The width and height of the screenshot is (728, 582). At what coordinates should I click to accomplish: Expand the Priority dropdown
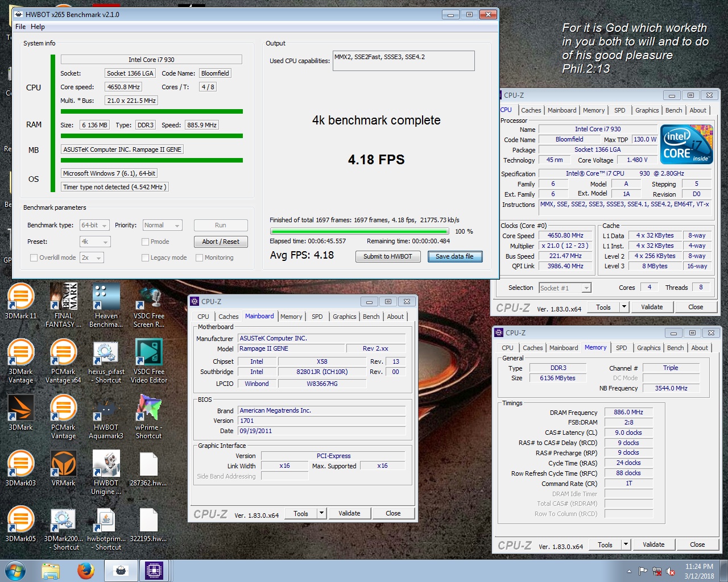coord(162,225)
